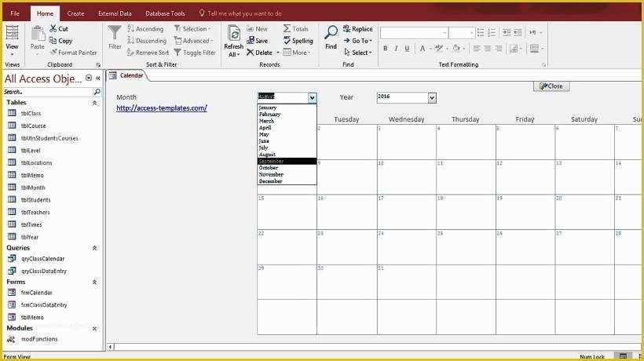644x361 pixels.
Task: Choose September in month list
Action: tap(287, 161)
